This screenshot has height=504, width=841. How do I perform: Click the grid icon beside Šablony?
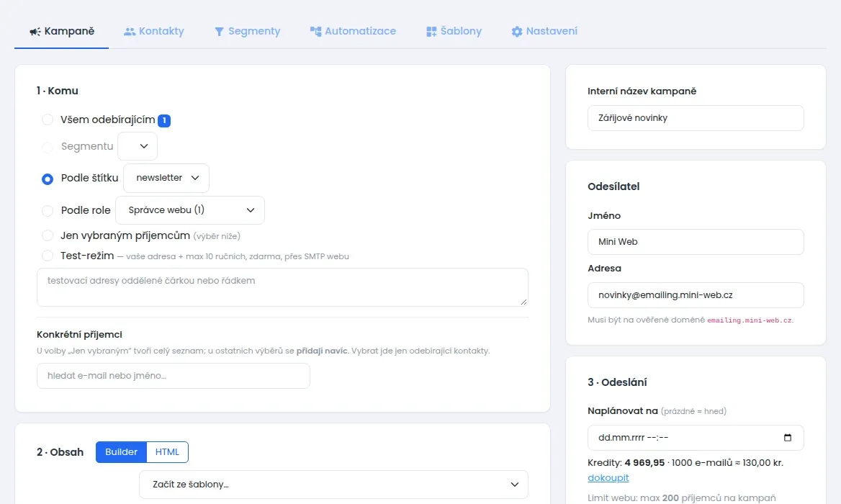click(x=431, y=32)
